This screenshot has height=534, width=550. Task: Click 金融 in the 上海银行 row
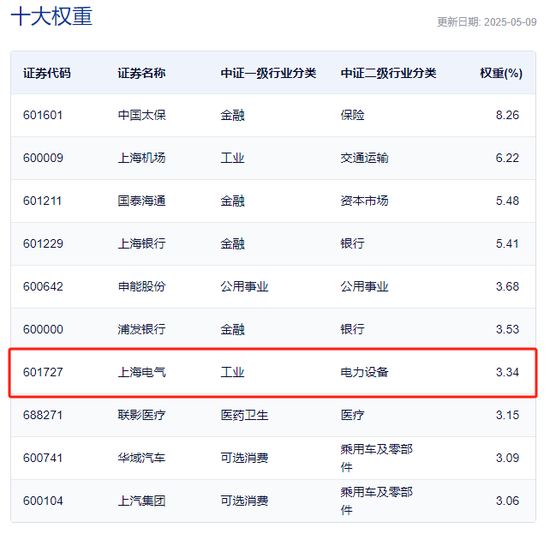233,243
